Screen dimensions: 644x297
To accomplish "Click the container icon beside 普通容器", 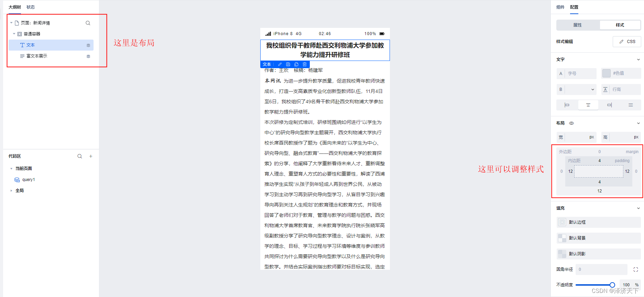I will [x=20, y=34].
